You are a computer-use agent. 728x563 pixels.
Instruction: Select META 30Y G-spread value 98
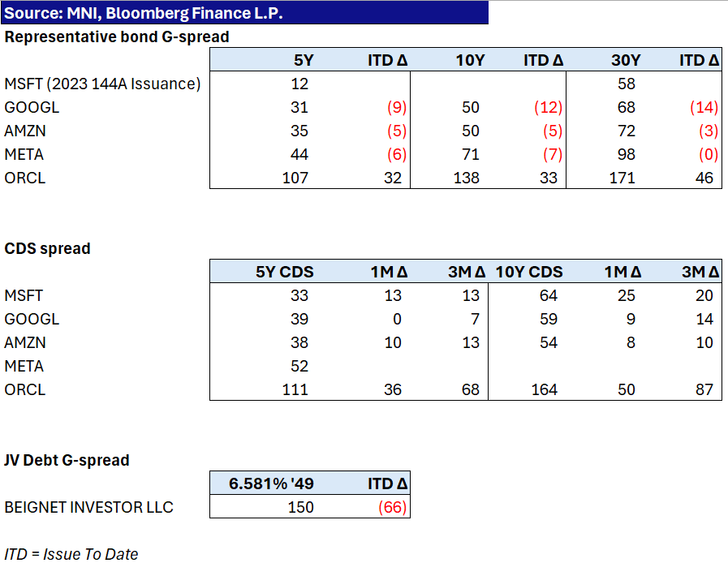(x=627, y=155)
